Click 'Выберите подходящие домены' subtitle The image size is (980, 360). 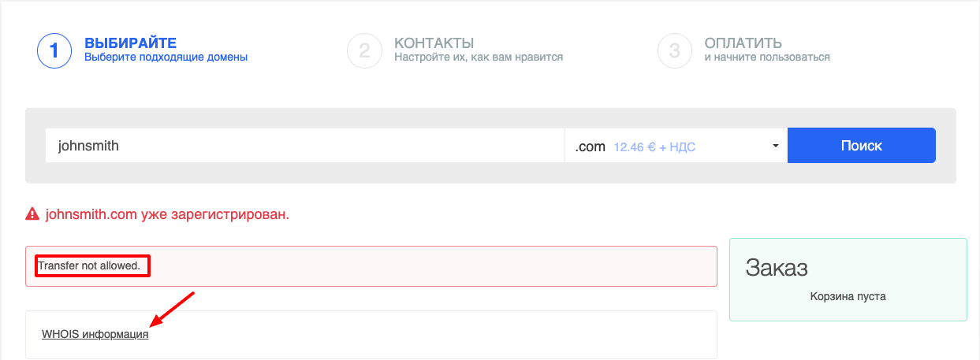tap(166, 58)
